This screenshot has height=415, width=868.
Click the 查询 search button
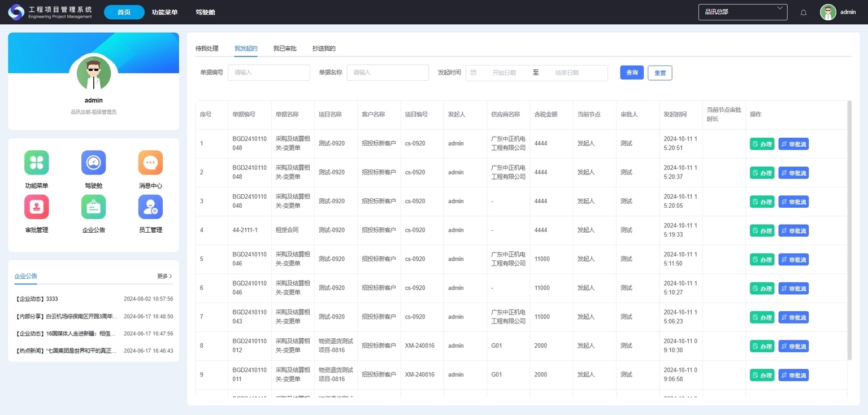coord(632,73)
